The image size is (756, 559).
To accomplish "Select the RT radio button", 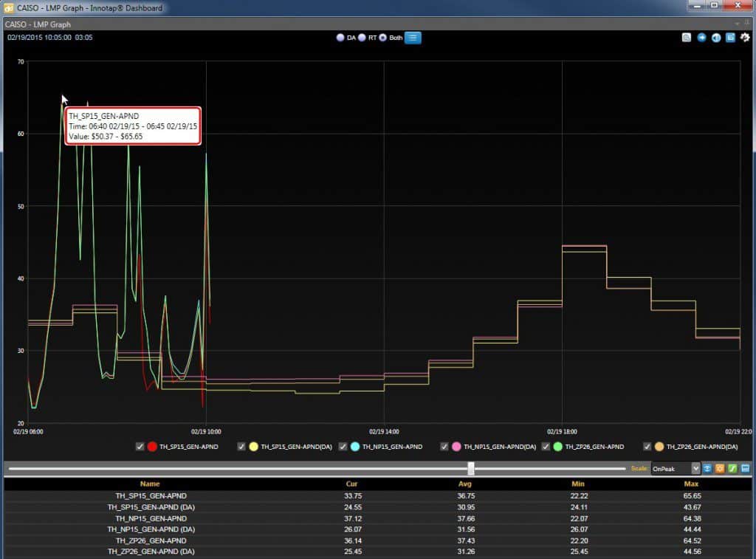I will pyautogui.click(x=362, y=38).
